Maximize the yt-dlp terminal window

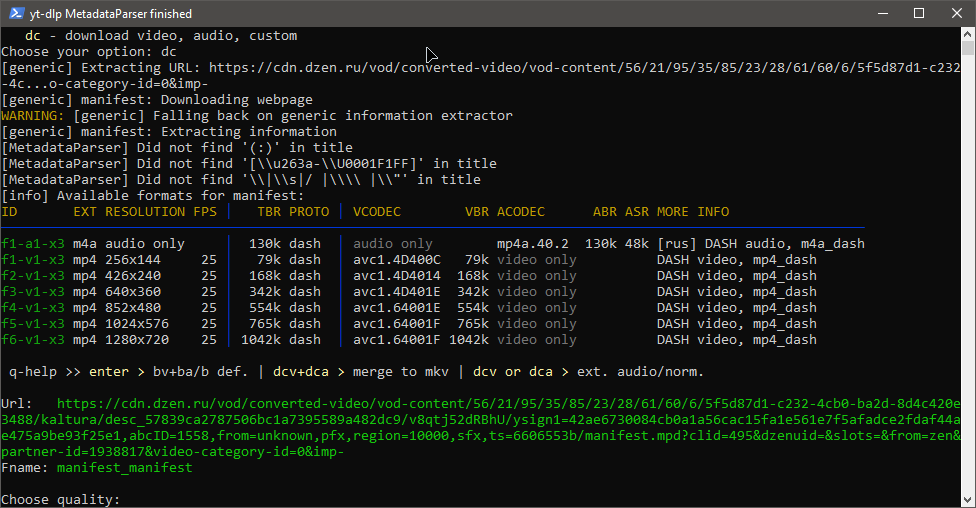click(x=919, y=13)
